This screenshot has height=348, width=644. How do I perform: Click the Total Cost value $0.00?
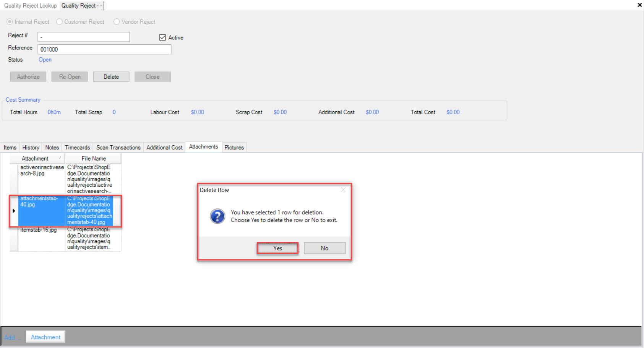coord(453,112)
